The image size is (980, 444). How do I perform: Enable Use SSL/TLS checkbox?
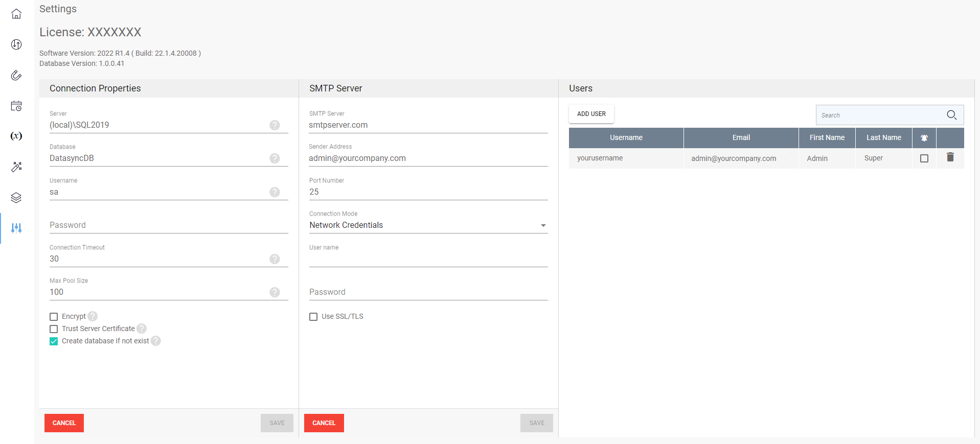tap(313, 317)
